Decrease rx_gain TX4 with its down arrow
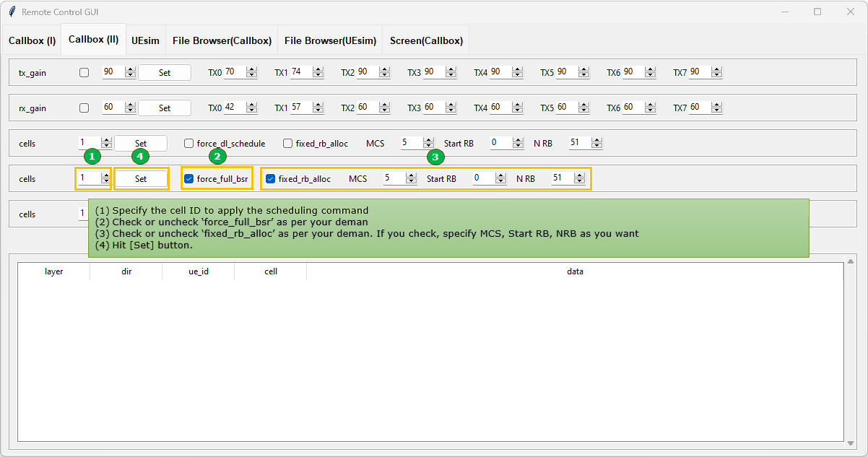Viewport: 868px width, 457px height. coord(517,110)
